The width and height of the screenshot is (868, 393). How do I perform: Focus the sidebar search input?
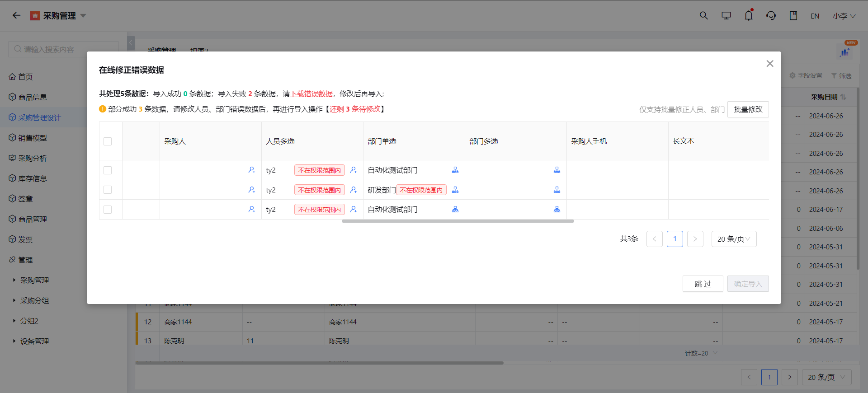pos(63,49)
